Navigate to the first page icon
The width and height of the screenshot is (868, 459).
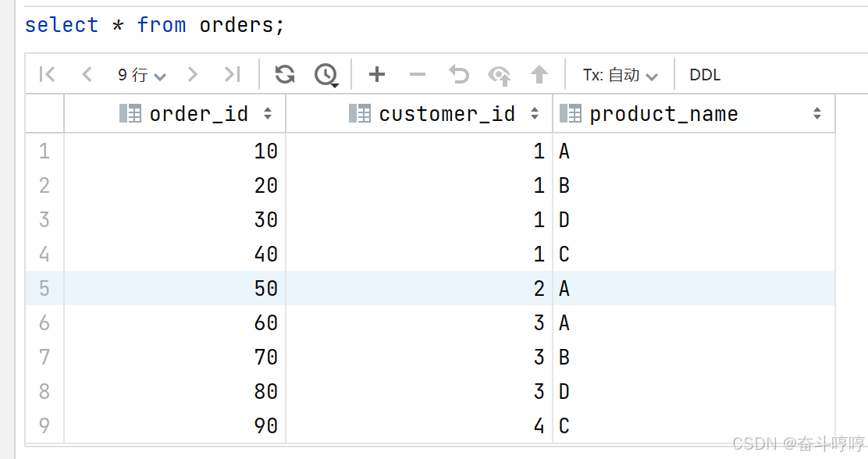(46, 74)
